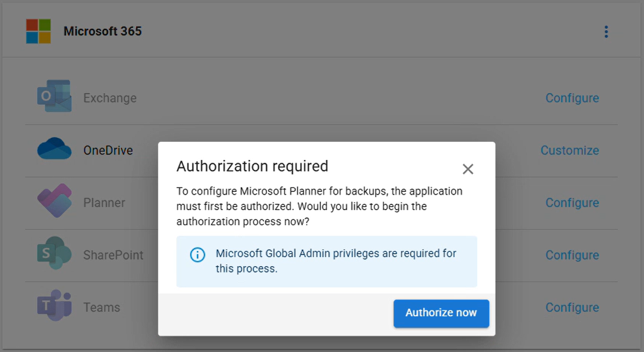The height and width of the screenshot is (352, 644).
Task: Click the info icon in the blue notice
Action: [197, 254]
